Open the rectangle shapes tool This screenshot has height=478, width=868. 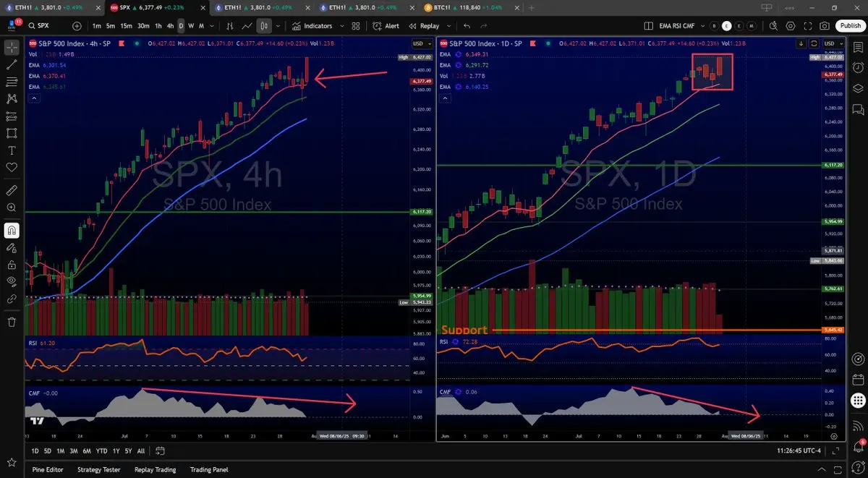click(x=12, y=134)
